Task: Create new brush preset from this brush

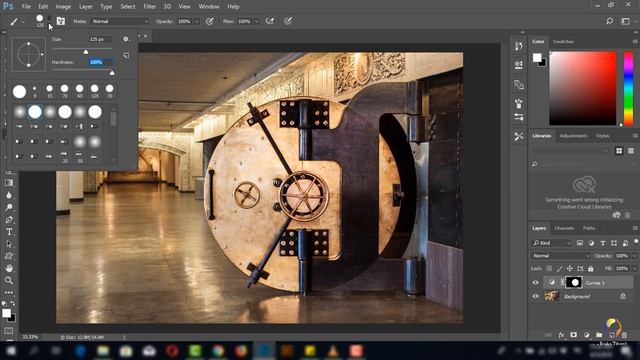Action: (x=126, y=56)
